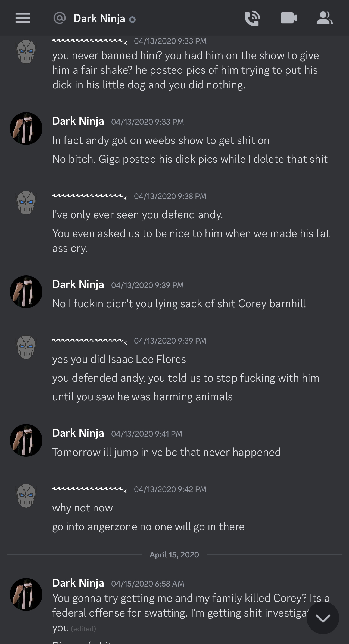
Task: Tap the @ symbol beside Dark Ninja
Action: 60,18
